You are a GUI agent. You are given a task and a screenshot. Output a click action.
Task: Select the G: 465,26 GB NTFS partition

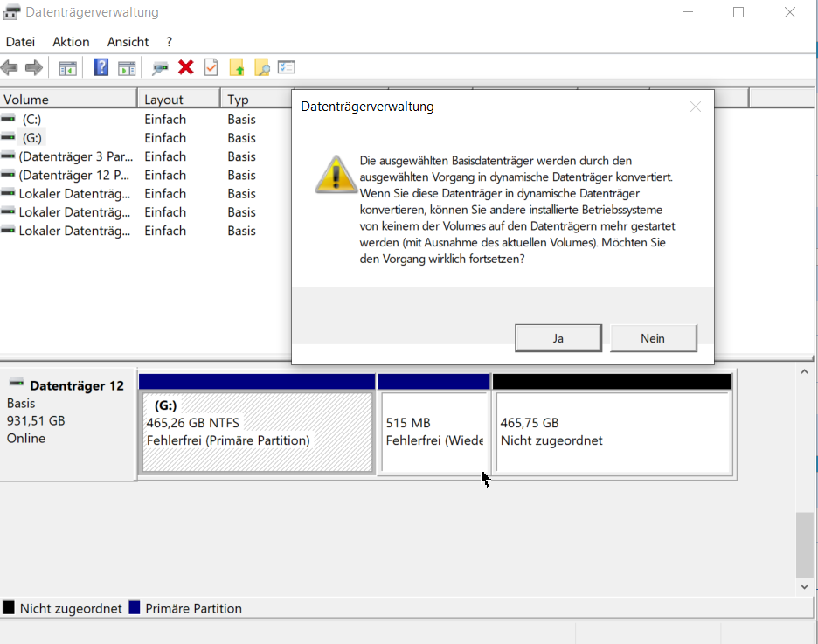click(257, 433)
